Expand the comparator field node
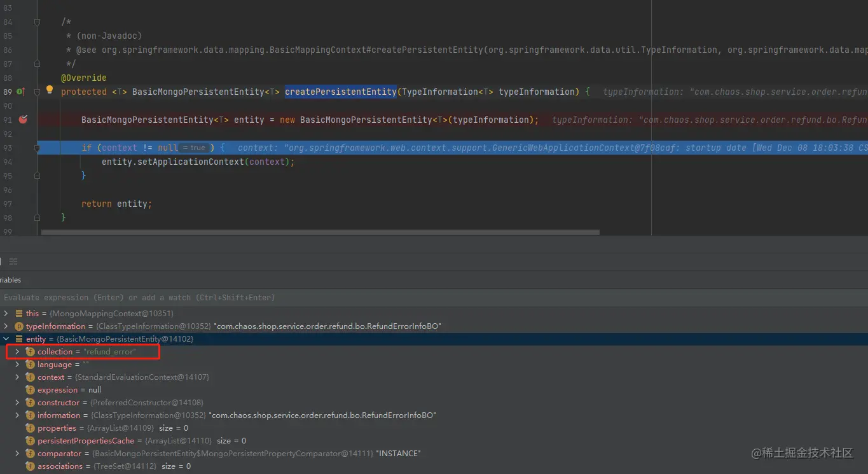Screen dimensions: 868x474 pos(17,454)
